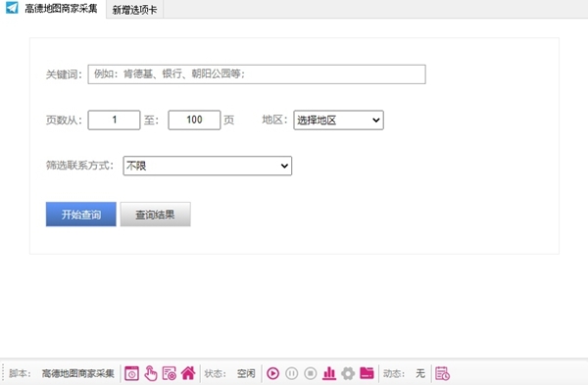Click the ending page field showing 100
This screenshot has width=588, height=385.
pos(194,120)
